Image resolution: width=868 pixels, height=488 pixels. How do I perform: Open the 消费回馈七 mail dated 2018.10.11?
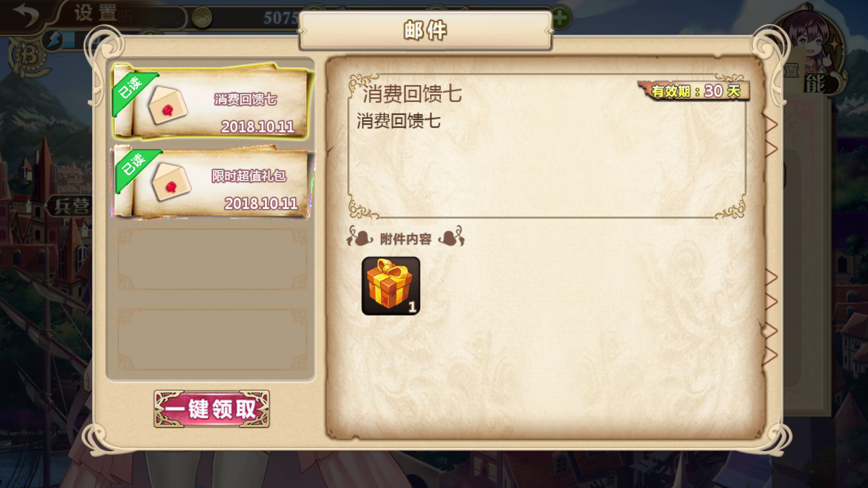(212, 102)
